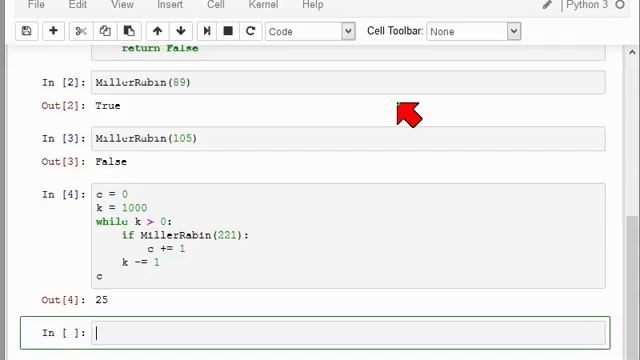Click the Python 3 kernel label
This screenshot has height=360, width=640.
pos(587,5)
